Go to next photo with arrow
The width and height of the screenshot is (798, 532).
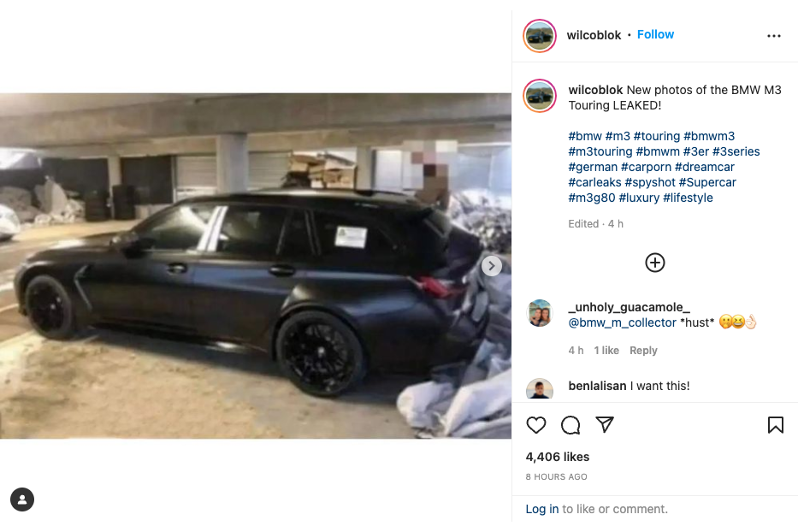click(x=492, y=266)
